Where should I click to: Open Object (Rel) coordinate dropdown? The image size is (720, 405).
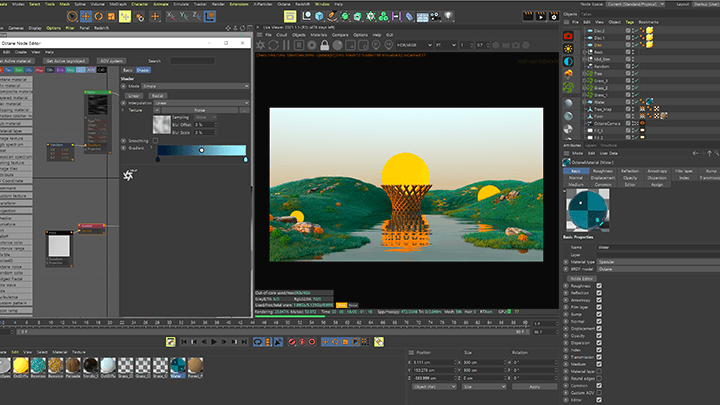(x=434, y=387)
